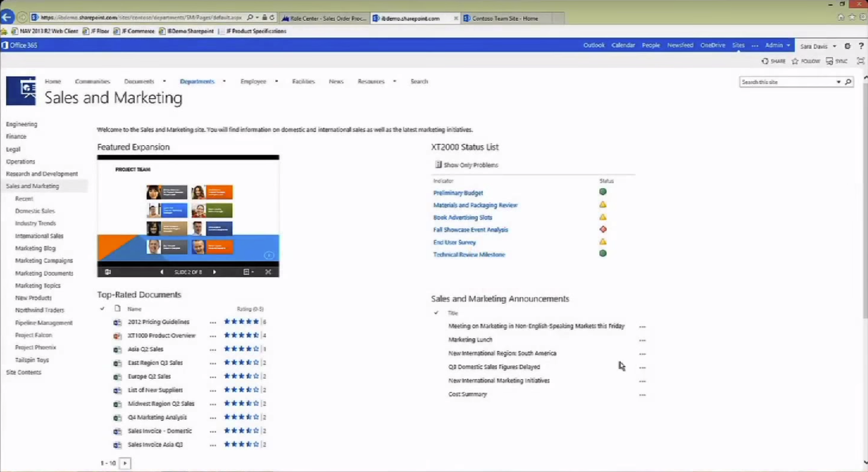Click the NAV 2013 R2 Web Client bookmark

[45, 31]
